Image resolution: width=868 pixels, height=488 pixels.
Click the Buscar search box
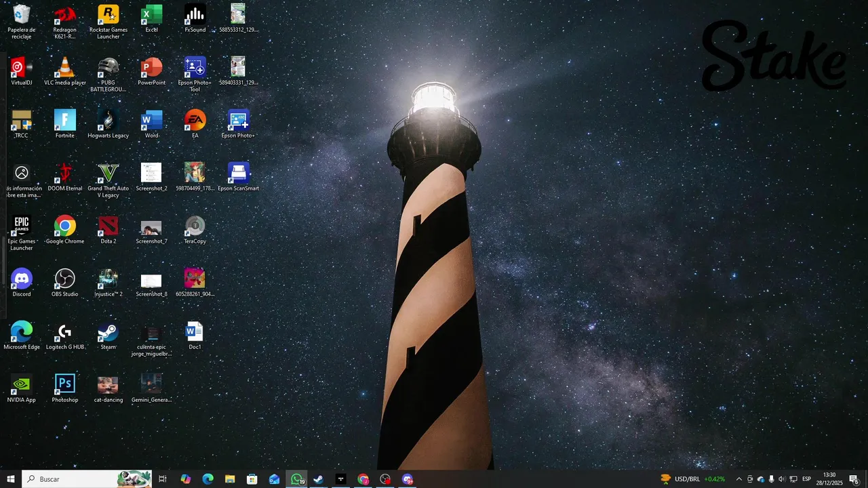click(87, 479)
